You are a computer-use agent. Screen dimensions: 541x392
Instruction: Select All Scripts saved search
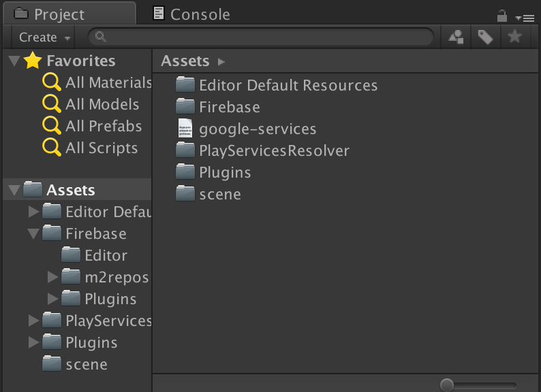[x=102, y=148]
